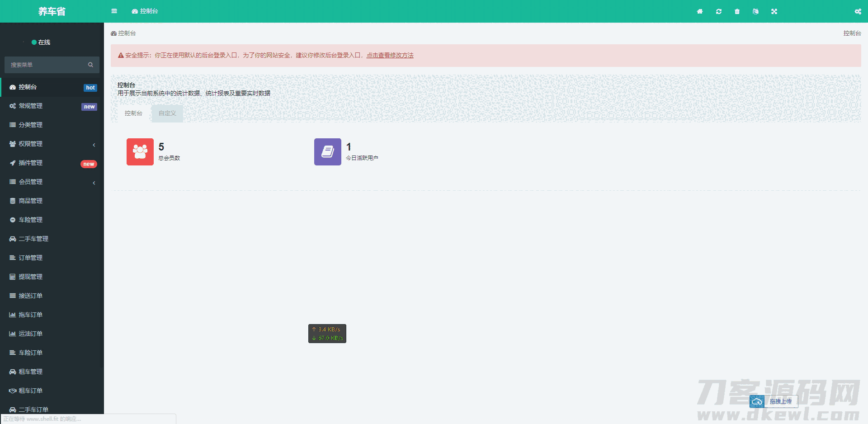Open the 控制台 tab in top navigation

145,11
